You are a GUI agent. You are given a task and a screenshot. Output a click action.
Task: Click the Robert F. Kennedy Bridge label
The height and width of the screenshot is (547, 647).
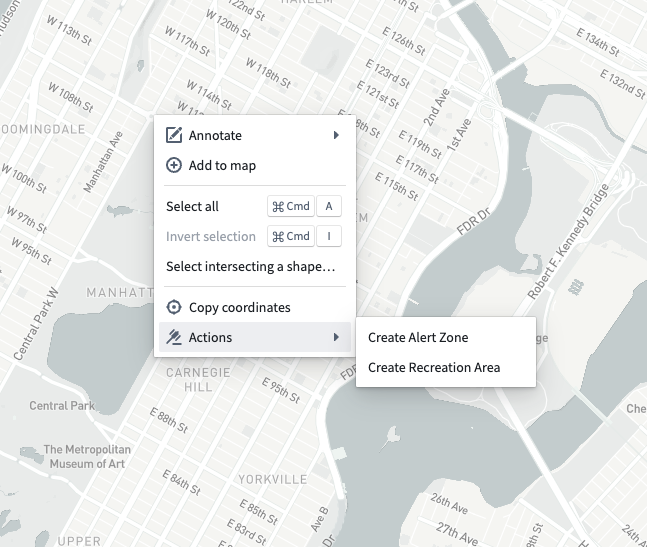tap(568, 242)
